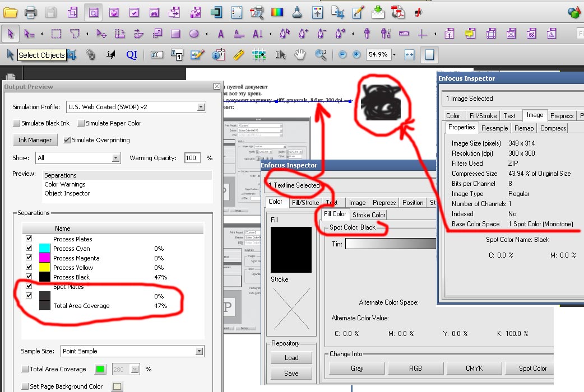Open a file with the folder icon
Screen dimensions: 584x392
(10, 13)
